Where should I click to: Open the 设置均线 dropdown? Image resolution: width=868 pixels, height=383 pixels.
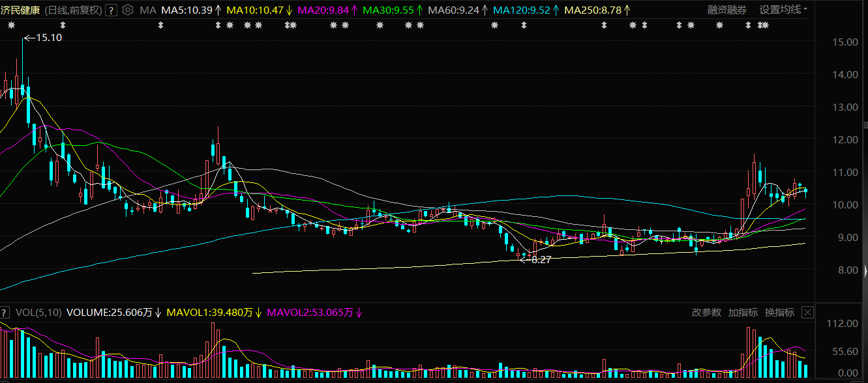pos(783,10)
